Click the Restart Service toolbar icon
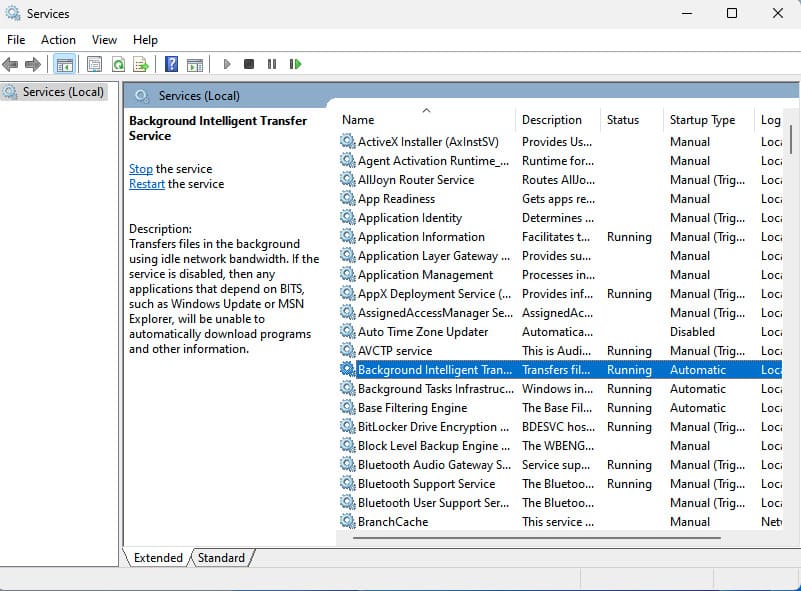This screenshot has height=591, width=801. (x=295, y=64)
